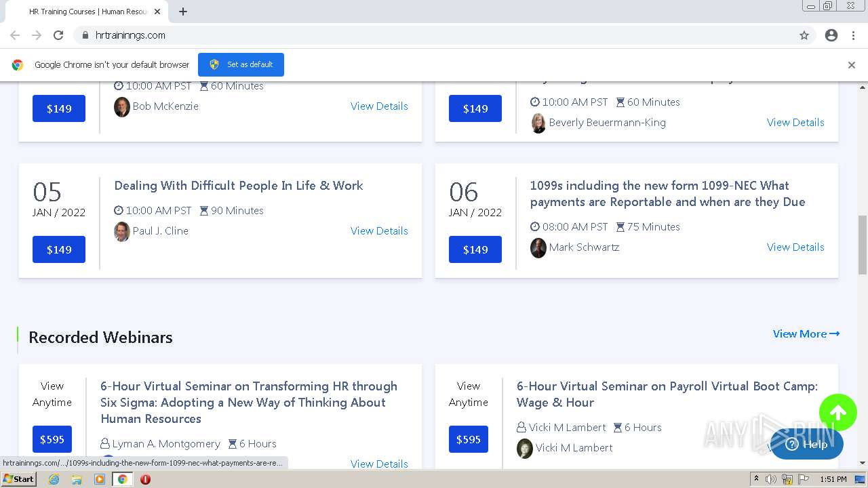This screenshot has height=488, width=868.
Task: Open Internet Explorer from the taskbar
Action: pos(54,479)
